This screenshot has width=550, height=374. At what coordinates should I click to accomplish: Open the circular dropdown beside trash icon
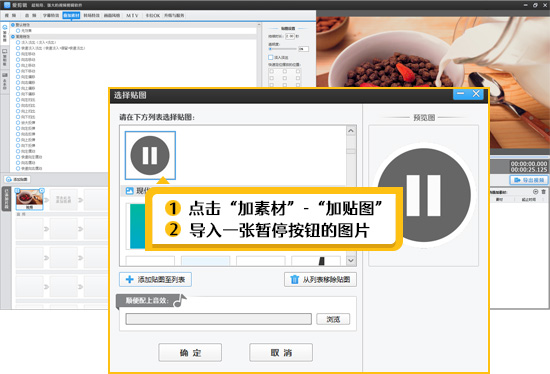point(535,192)
